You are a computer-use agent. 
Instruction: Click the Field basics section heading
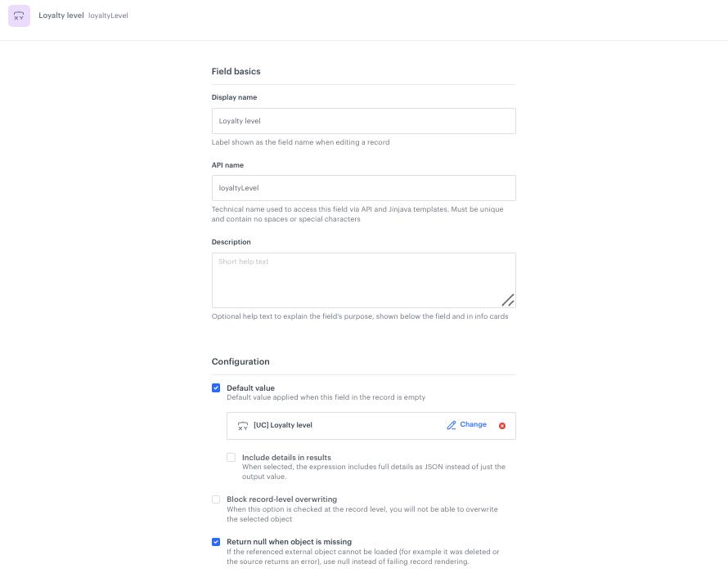tap(236, 72)
